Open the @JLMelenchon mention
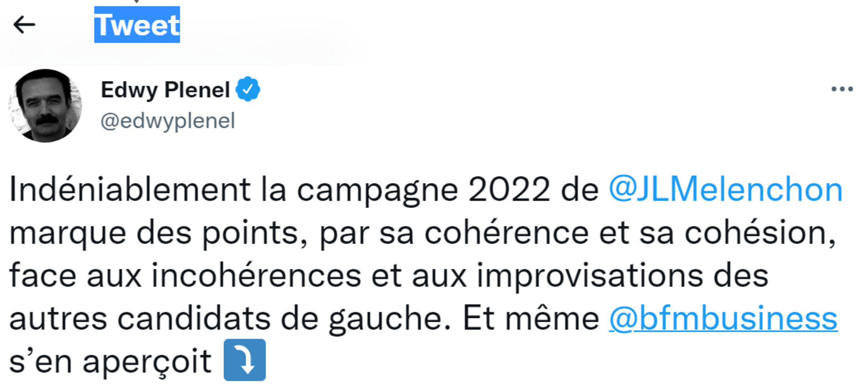 coord(726,190)
